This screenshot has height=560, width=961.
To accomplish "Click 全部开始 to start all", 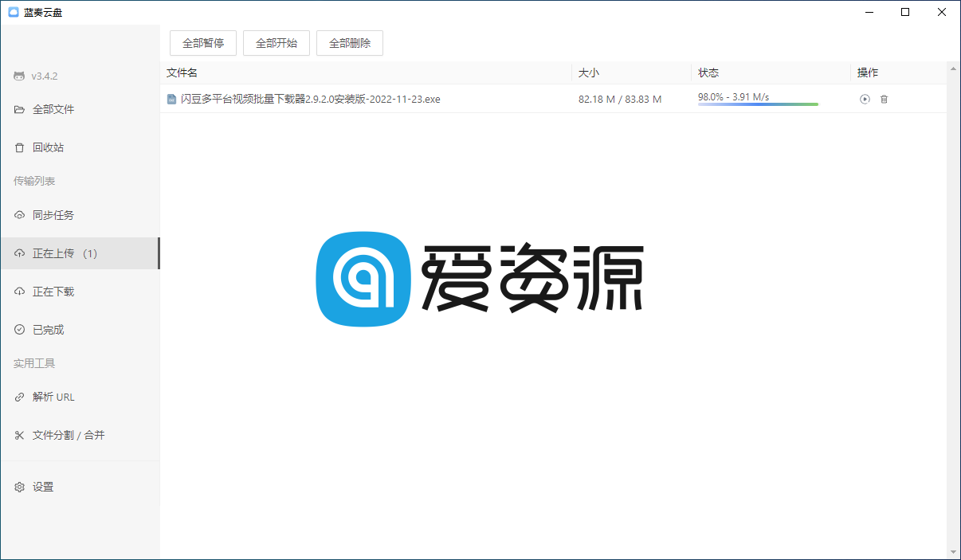I will [x=277, y=43].
